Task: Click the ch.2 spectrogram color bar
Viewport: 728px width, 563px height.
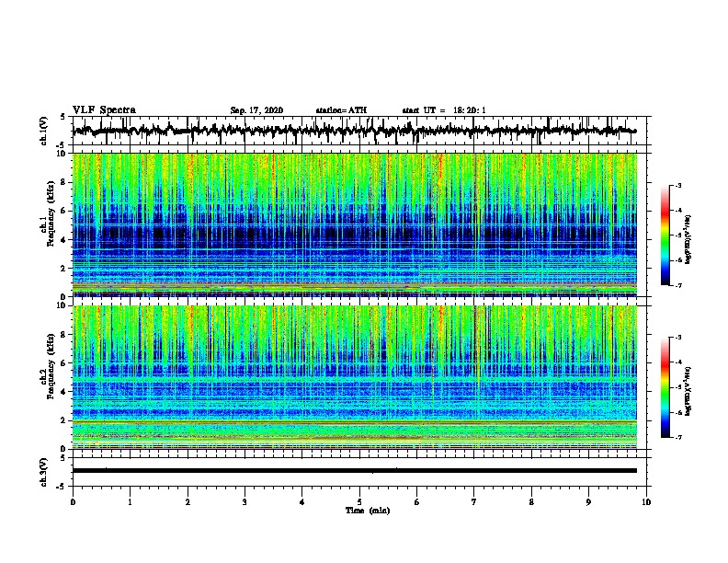Action: [x=665, y=387]
